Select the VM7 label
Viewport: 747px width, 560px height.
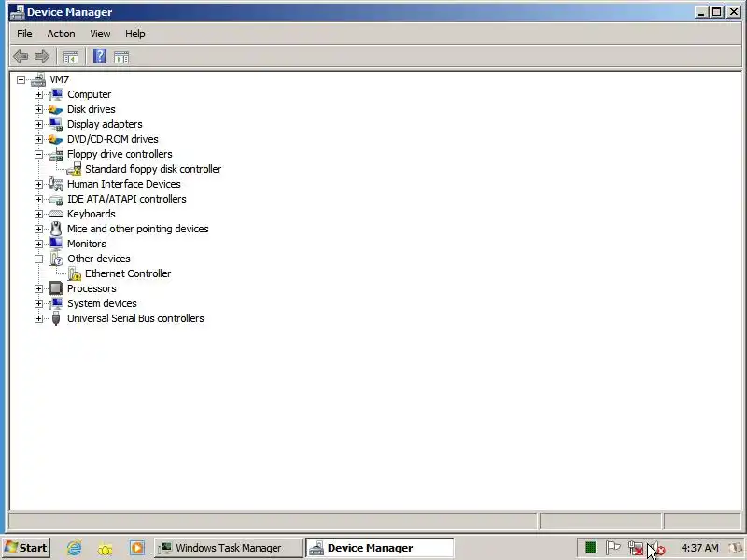(60, 79)
